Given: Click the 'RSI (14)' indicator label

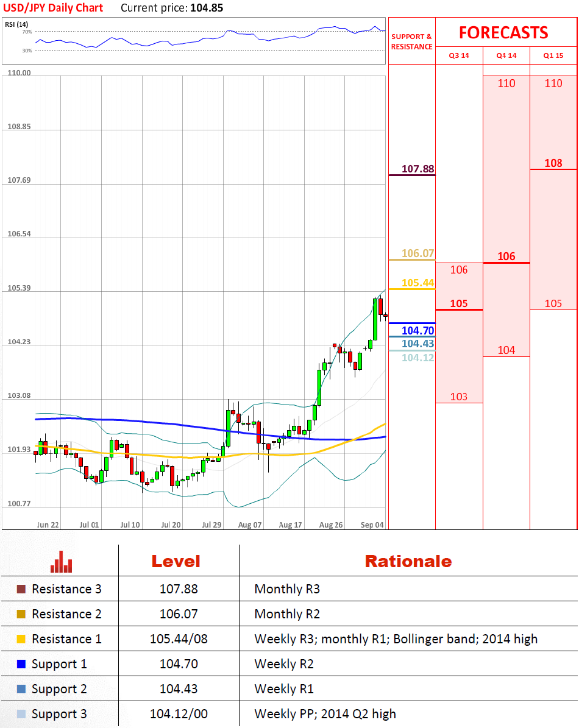Looking at the screenshot, I should click(16, 24).
